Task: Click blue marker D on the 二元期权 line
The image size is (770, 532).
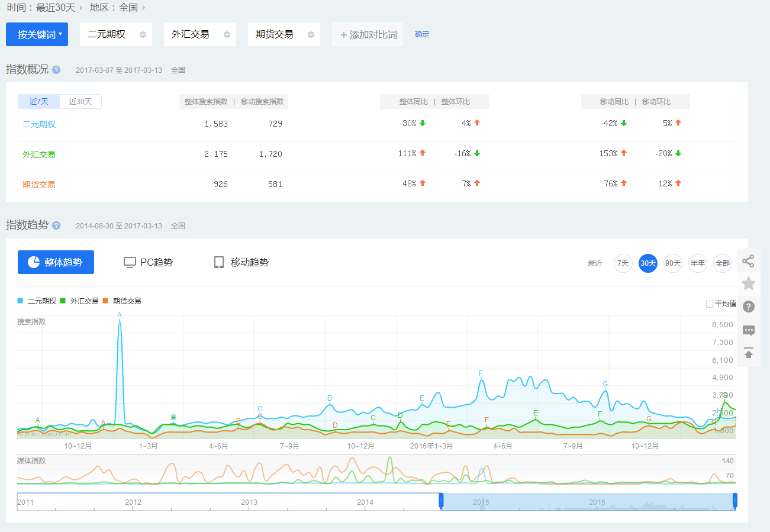Action: pyautogui.click(x=330, y=398)
